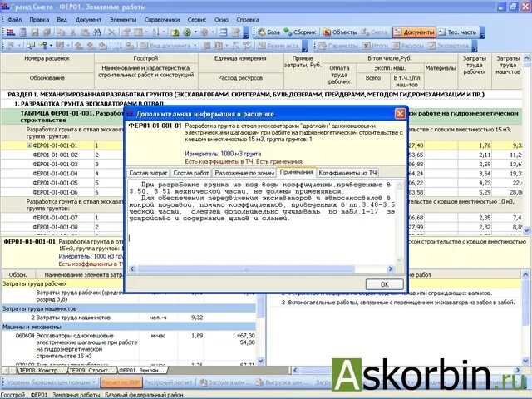Click the delete X toolbar icon
This screenshot has width=532, height=399.
click(111, 32)
